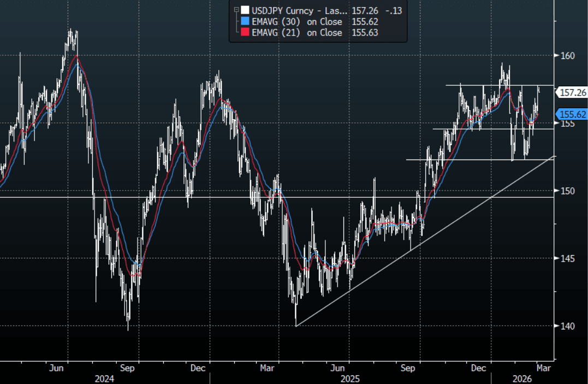Click the blue EMAVG (30) color swatch
Image resolution: width=588 pixels, height=384 pixels.
(x=245, y=21)
